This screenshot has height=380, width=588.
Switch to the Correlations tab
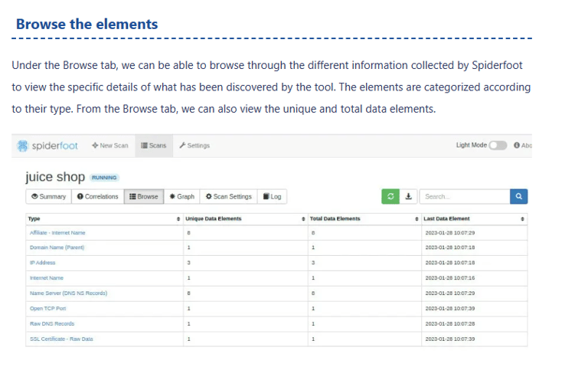(x=98, y=197)
